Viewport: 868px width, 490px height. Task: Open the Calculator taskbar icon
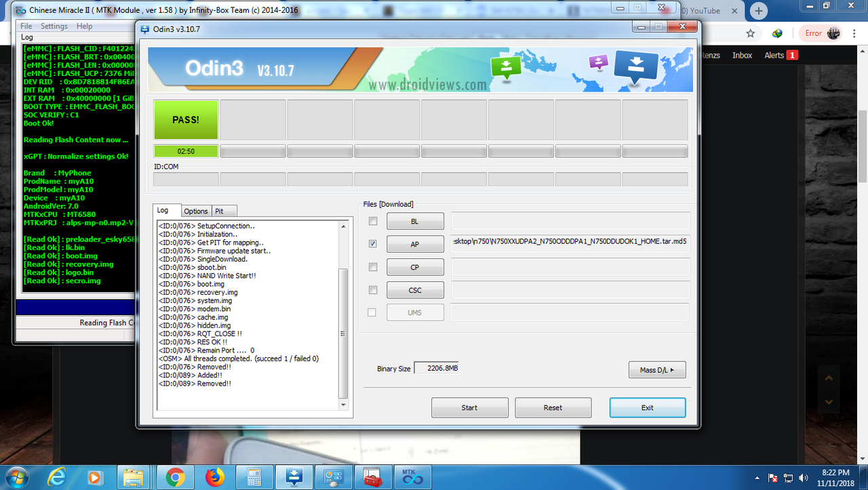tap(255, 477)
